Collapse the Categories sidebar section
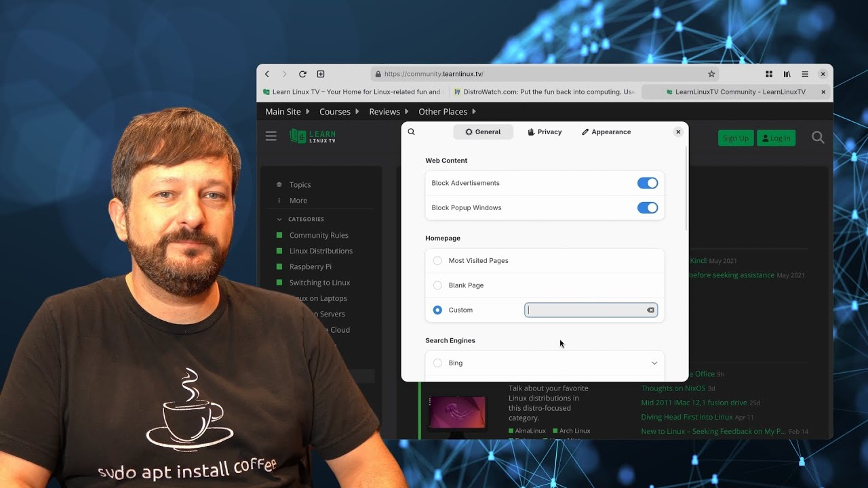Viewport: 868px width, 488px height. tap(300, 219)
